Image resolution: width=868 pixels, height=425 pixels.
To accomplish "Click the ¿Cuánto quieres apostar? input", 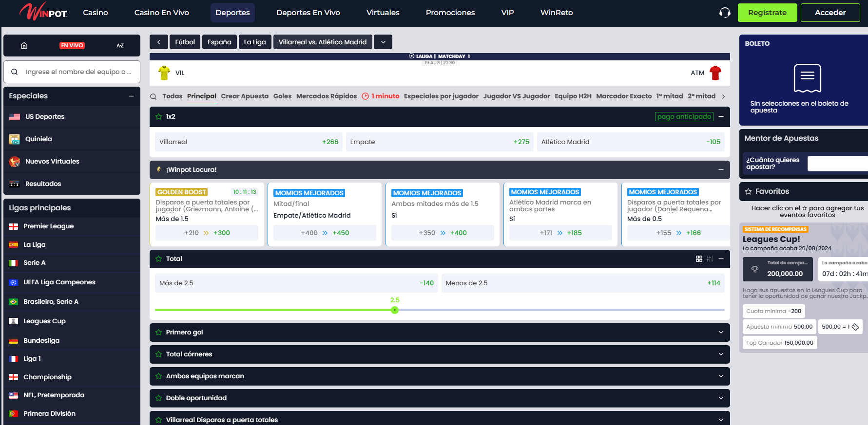I will coord(837,164).
